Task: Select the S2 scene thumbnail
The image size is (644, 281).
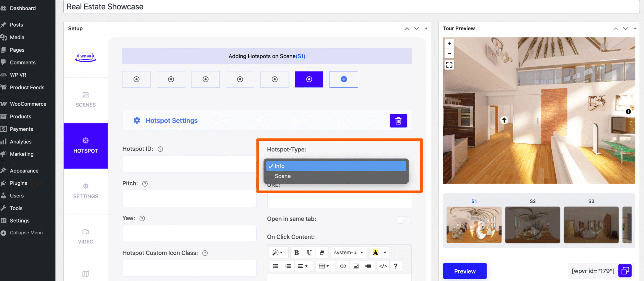Action: coord(532,225)
